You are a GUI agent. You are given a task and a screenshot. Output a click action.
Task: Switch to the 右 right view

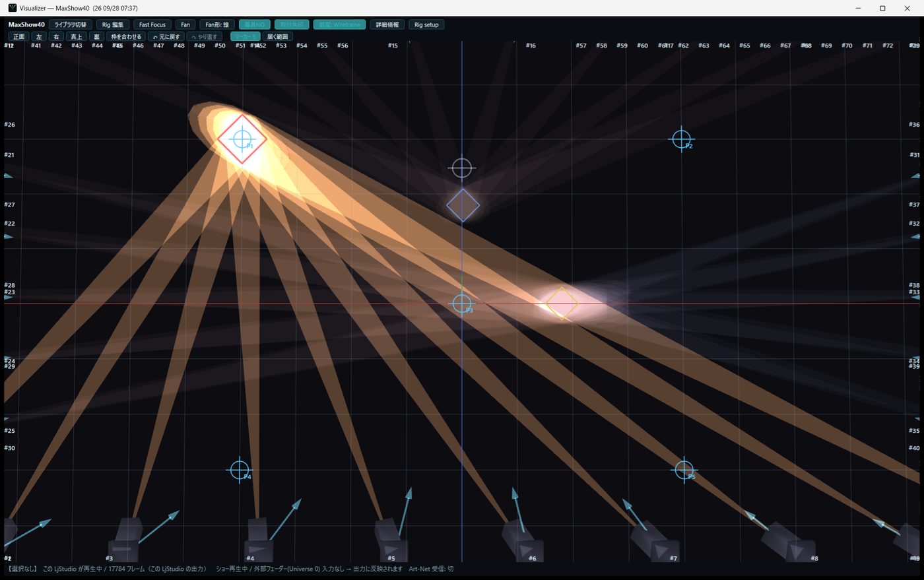point(56,36)
